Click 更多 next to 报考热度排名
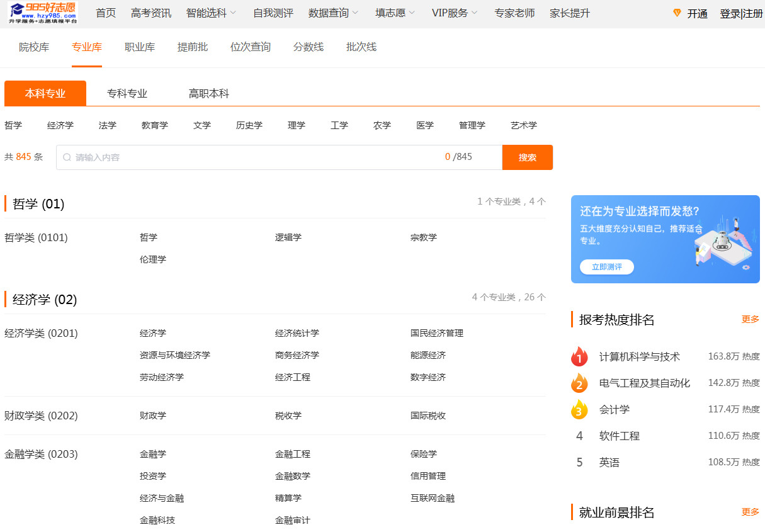This screenshot has width=765, height=532. [x=751, y=319]
